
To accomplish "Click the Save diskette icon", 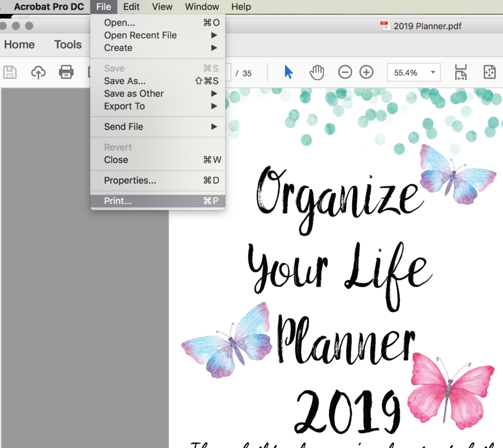I will click(9, 72).
